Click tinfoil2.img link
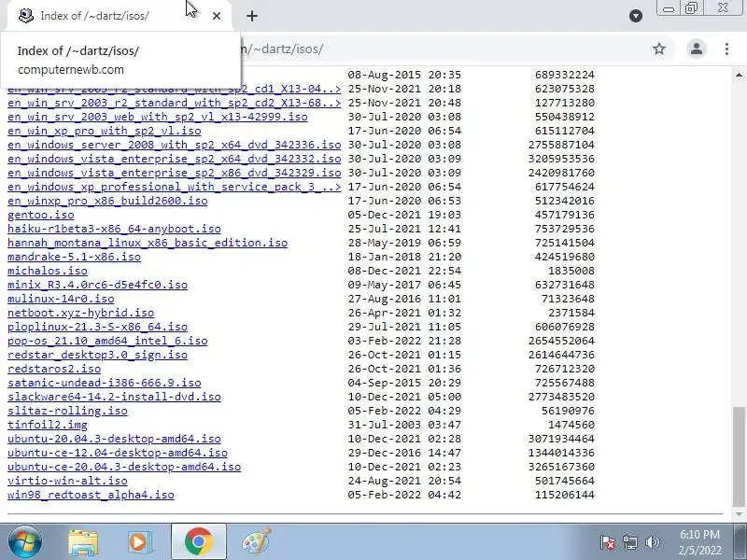 click(x=48, y=425)
